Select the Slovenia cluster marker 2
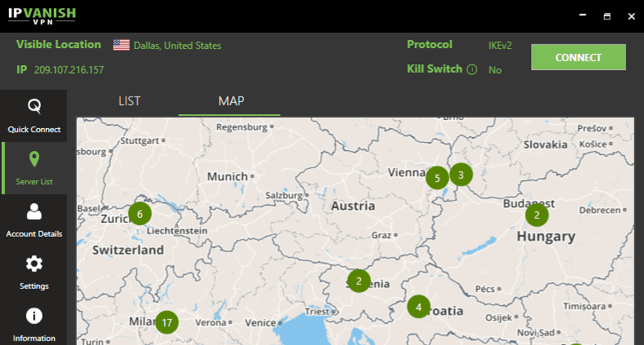This screenshot has height=345, width=644. (x=358, y=281)
